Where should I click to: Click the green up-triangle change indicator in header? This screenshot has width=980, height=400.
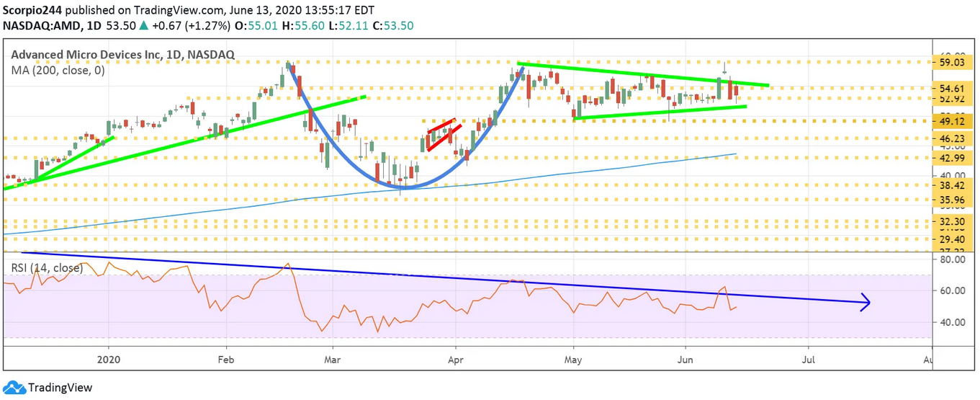(x=145, y=25)
